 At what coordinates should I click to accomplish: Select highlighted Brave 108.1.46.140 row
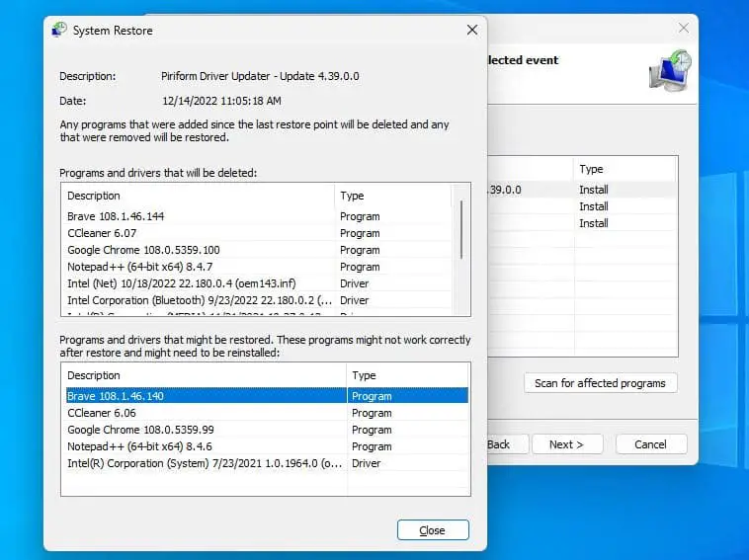[267, 396]
